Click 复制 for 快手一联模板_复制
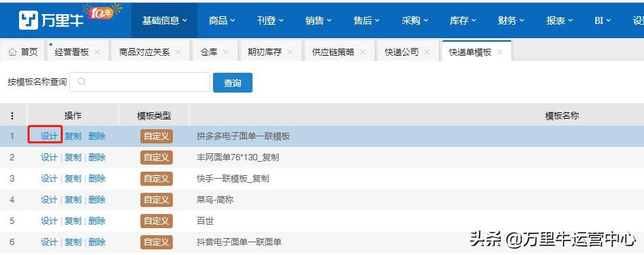The height and width of the screenshot is (255, 644). pyautogui.click(x=73, y=179)
